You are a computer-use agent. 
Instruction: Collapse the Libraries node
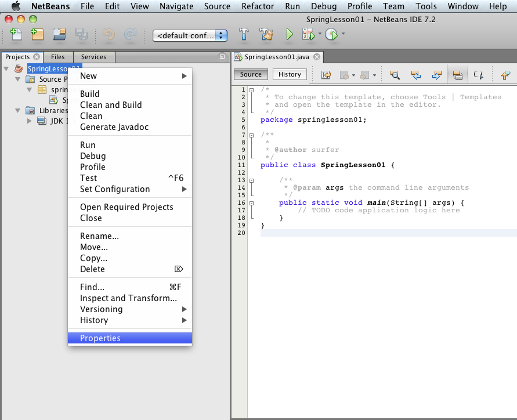coord(18,110)
